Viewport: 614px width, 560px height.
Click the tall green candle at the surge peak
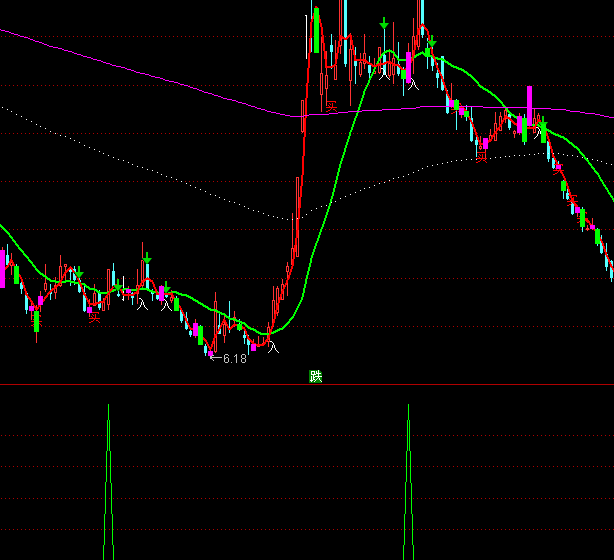coord(316,30)
